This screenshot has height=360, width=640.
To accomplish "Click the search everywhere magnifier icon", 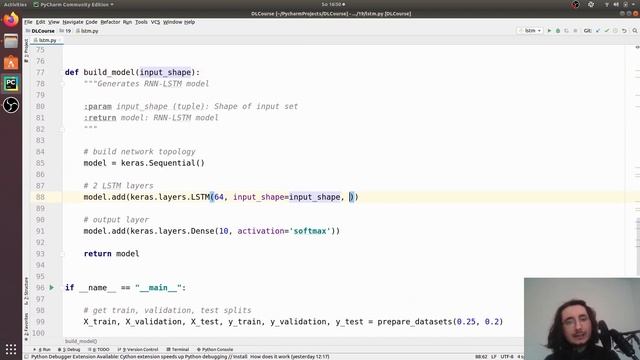I will tap(635, 31).
